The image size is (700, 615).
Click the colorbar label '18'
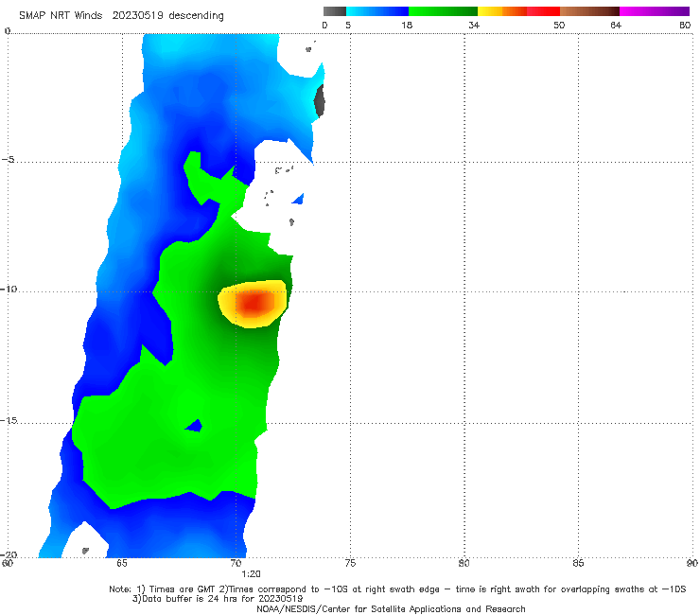coord(407,25)
